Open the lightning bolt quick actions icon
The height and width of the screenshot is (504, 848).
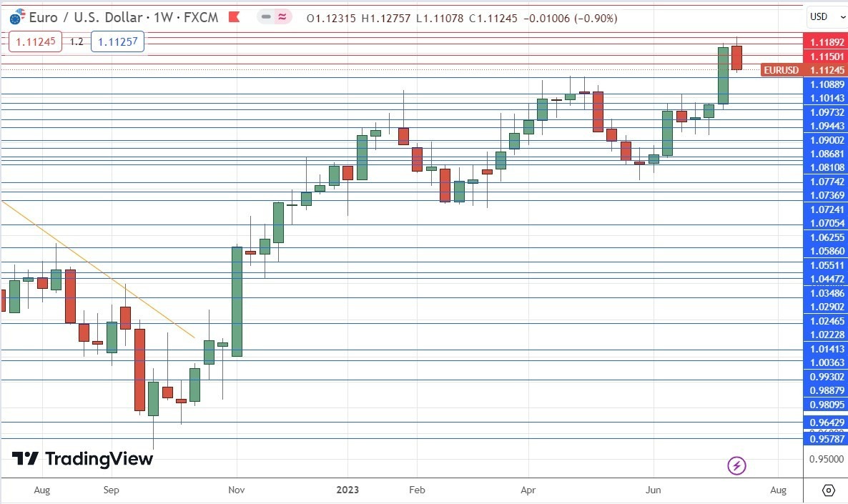736,465
